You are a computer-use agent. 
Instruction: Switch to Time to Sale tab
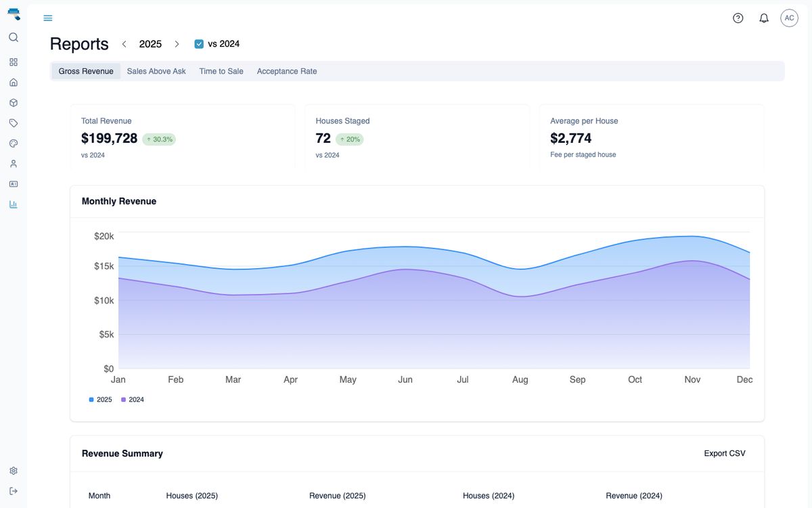click(221, 71)
